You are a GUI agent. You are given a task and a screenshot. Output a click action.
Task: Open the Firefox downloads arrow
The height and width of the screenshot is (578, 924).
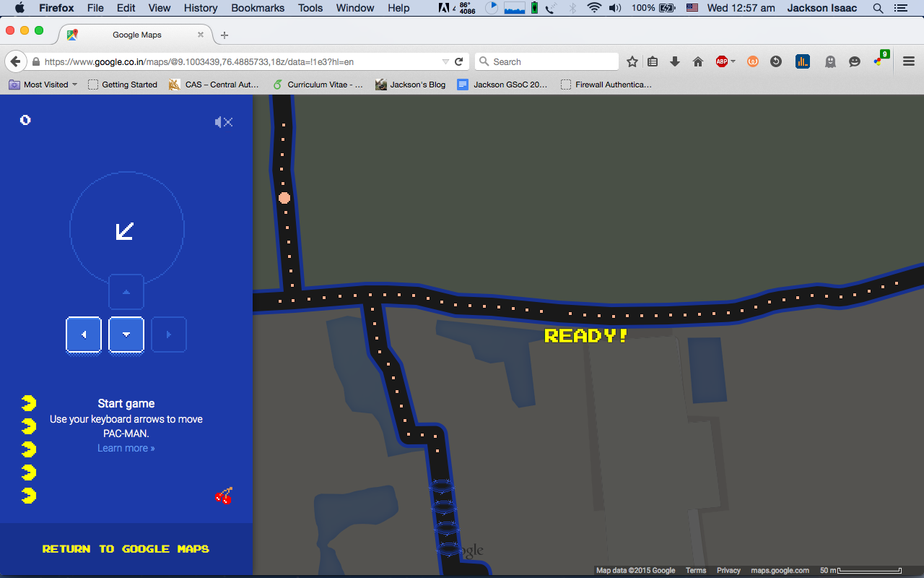click(x=675, y=62)
